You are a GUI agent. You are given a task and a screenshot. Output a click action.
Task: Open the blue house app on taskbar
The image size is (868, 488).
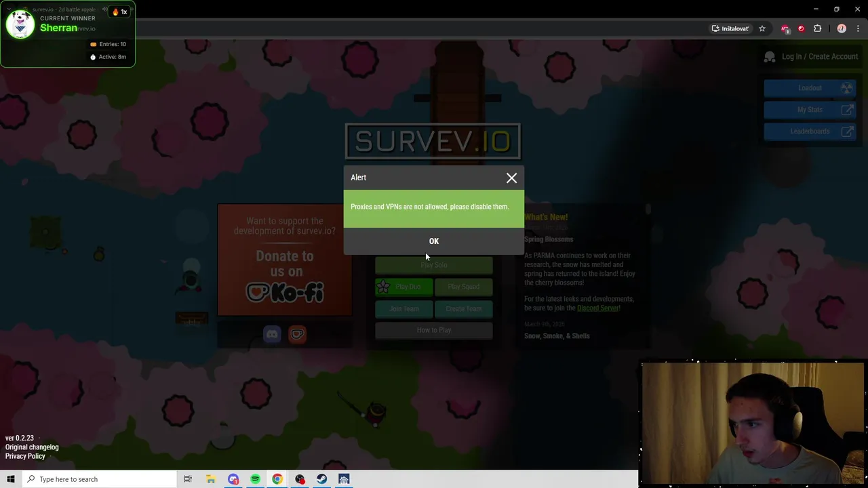[344, 479]
